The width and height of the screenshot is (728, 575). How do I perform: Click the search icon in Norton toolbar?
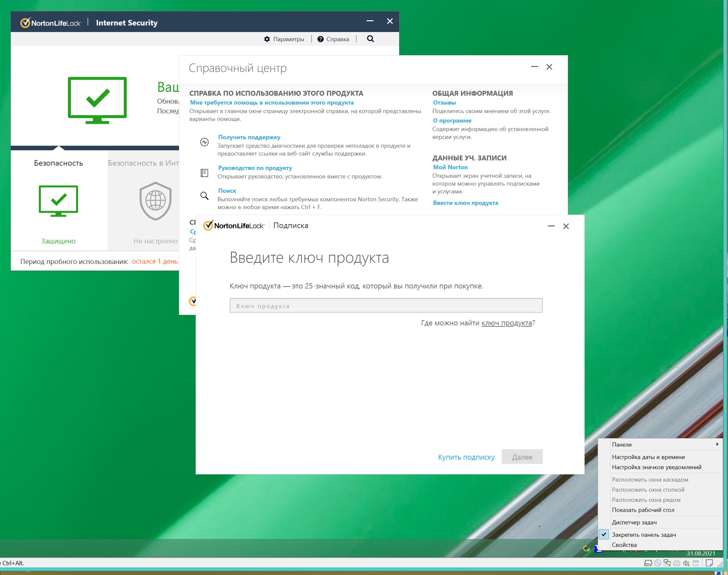pos(370,39)
